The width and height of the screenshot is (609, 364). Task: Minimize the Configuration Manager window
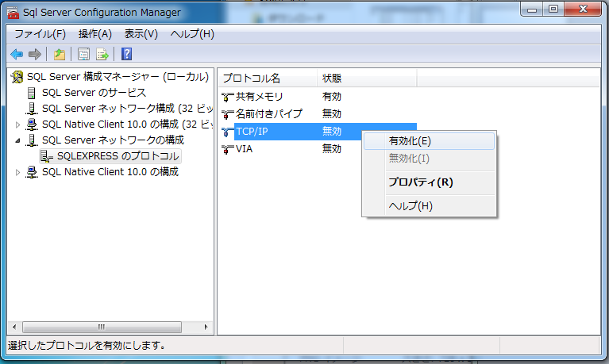point(532,10)
